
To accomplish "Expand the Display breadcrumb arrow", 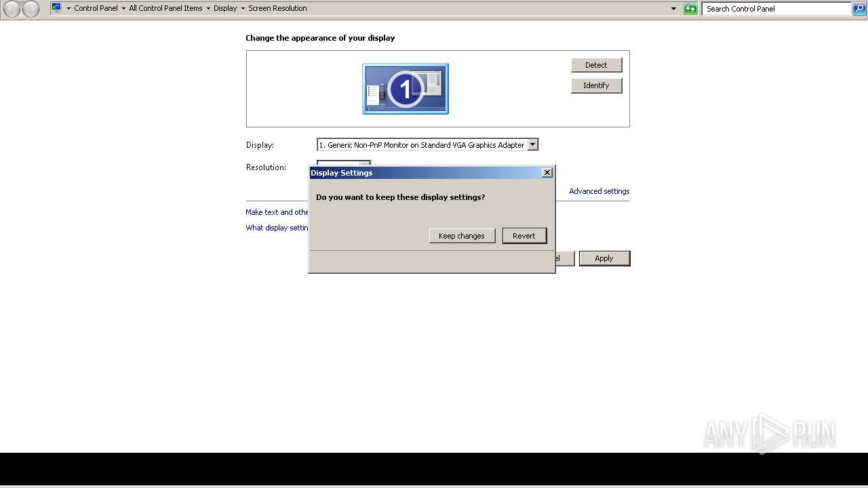I will [243, 9].
